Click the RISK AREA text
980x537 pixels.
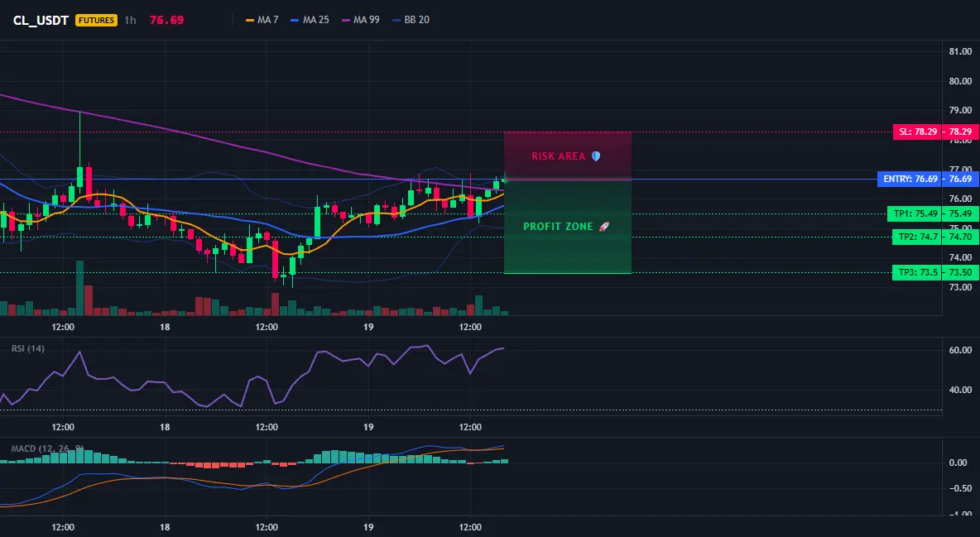coord(558,156)
